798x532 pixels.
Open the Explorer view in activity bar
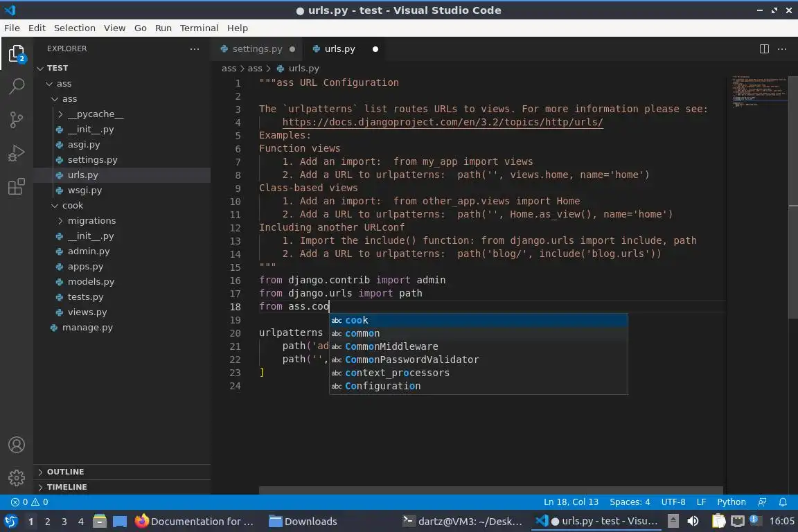(17, 53)
